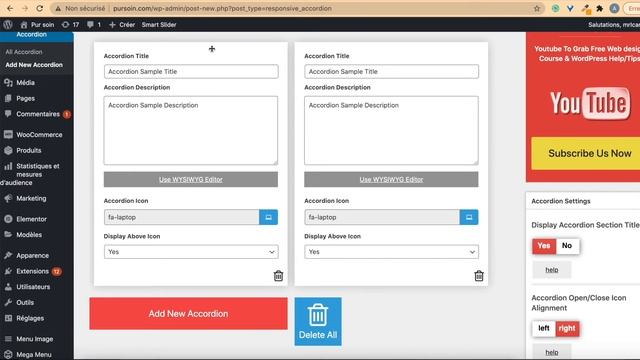Screen dimensions: 640x360
Task: Set Display Accordion Section Title to Yes
Action: click(x=544, y=246)
